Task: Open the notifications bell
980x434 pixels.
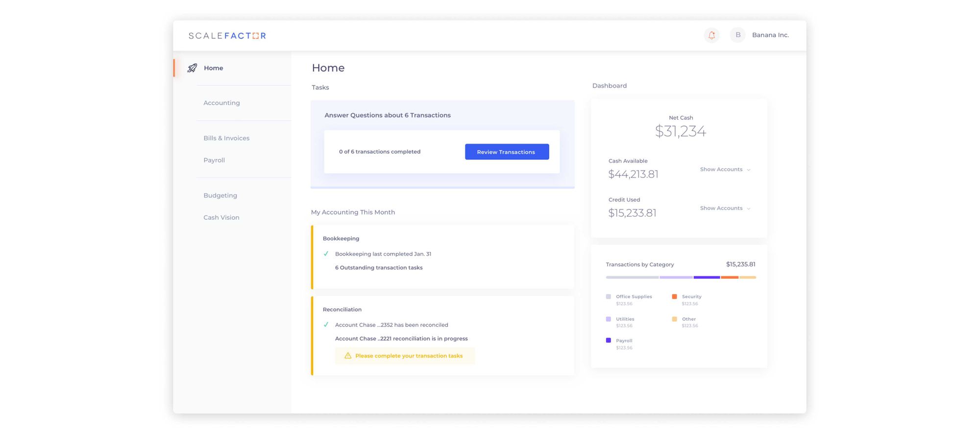Action: (x=711, y=35)
